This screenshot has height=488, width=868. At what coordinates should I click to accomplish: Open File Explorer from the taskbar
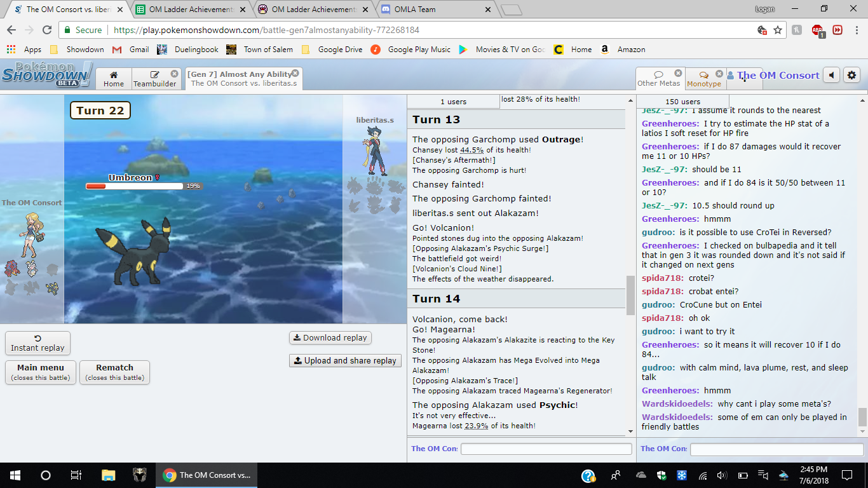coord(109,475)
